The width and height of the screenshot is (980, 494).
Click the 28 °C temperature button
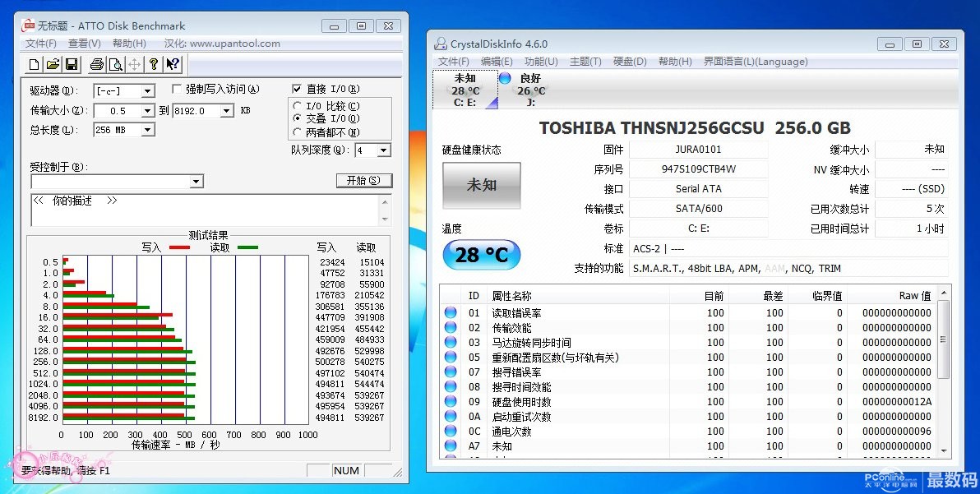click(481, 255)
